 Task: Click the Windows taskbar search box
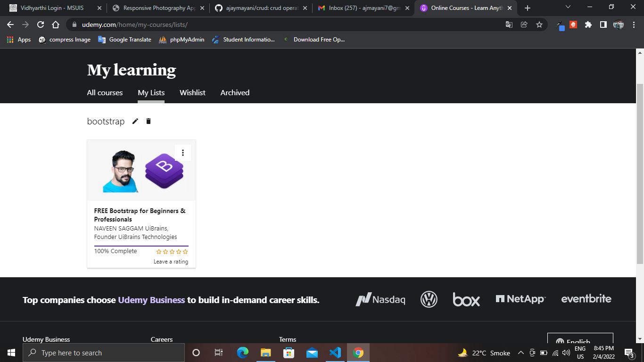point(104,353)
